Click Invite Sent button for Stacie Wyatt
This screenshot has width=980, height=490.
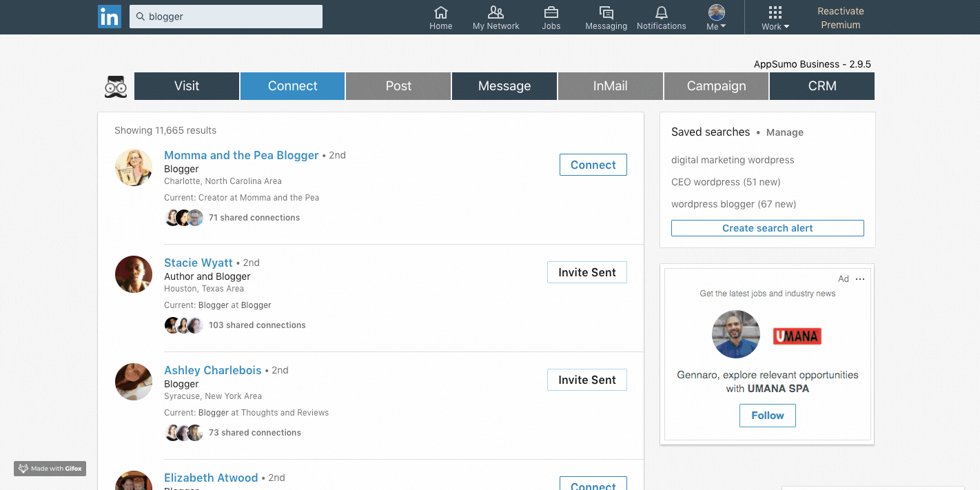587,272
